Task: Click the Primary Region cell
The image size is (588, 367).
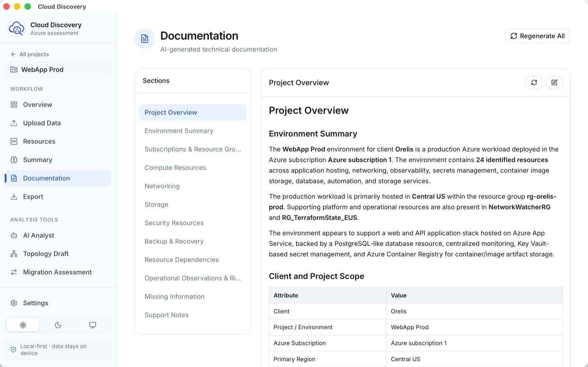Action: pos(327,359)
